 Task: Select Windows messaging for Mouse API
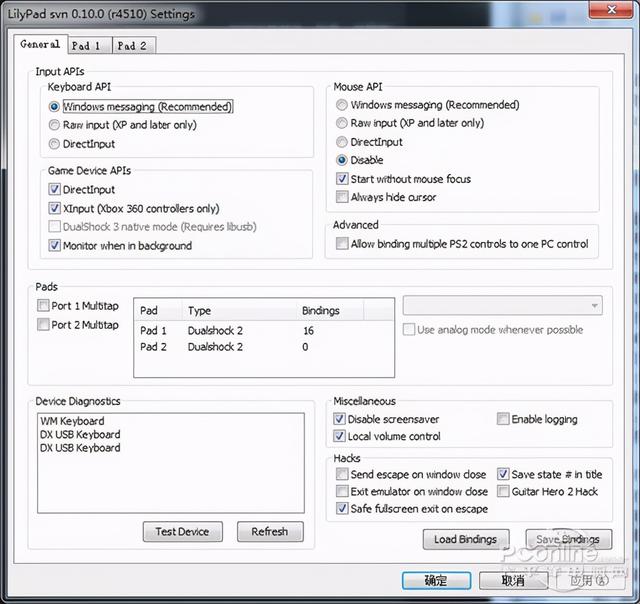click(343, 105)
